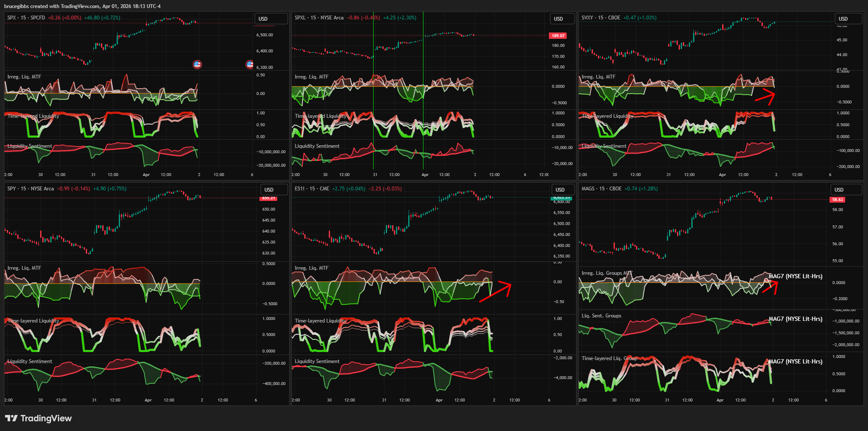Viewport: 868px width, 431px height.
Task: Select the red arrow drawing on ES1! chart
Action: click(x=496, y=291)
